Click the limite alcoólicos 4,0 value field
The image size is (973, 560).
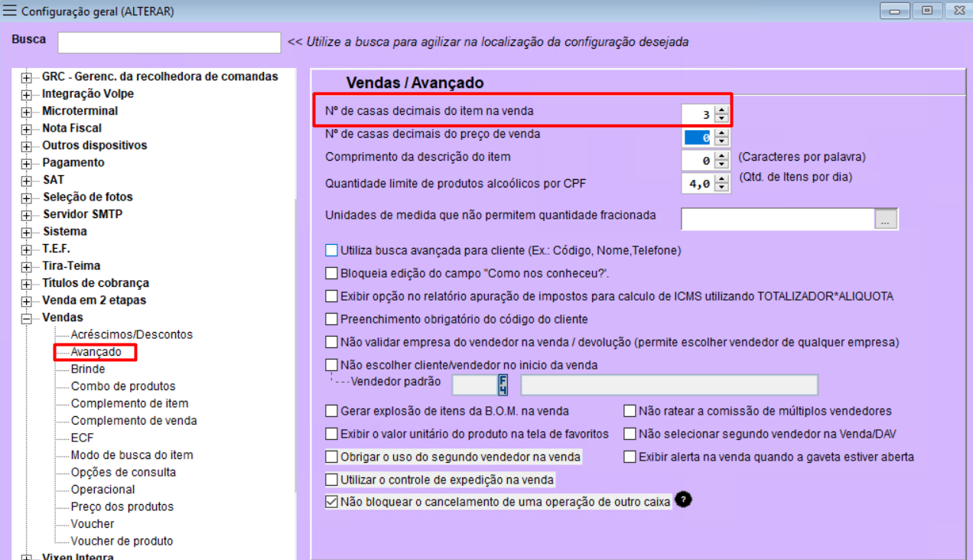click(x=698, y=184)
